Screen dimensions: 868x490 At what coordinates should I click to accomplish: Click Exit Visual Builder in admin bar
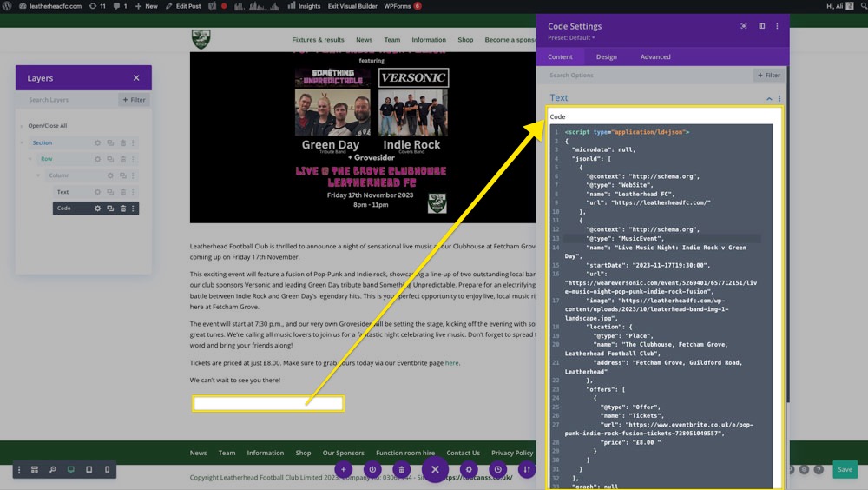[x=352, y=6]
